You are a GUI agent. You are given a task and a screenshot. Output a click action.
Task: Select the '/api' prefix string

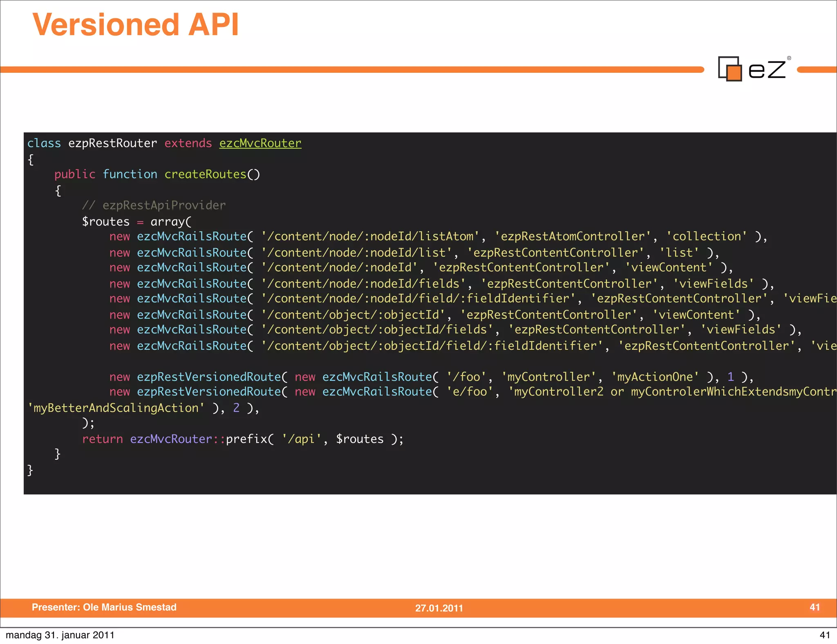point(301,439)
